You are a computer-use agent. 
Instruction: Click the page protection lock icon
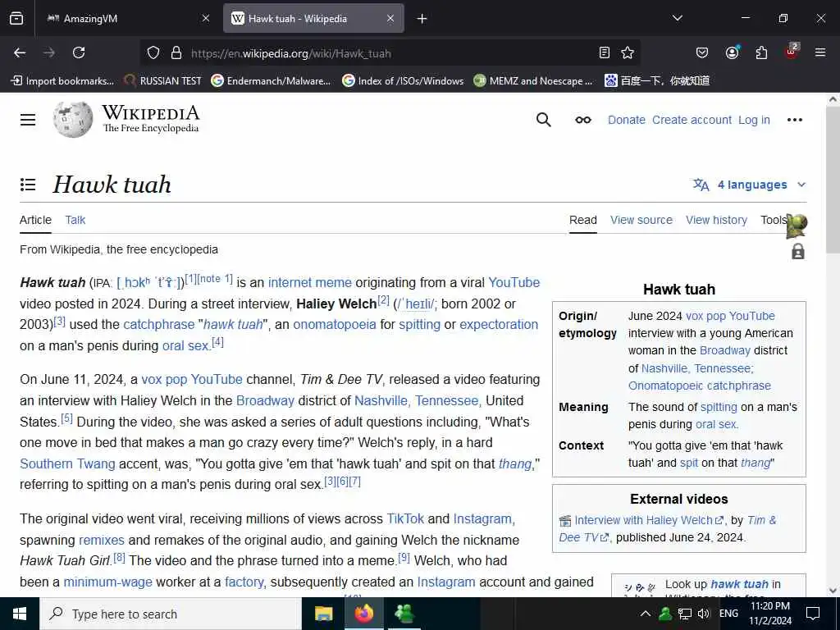pyautogui.click(x=797, y=251)
